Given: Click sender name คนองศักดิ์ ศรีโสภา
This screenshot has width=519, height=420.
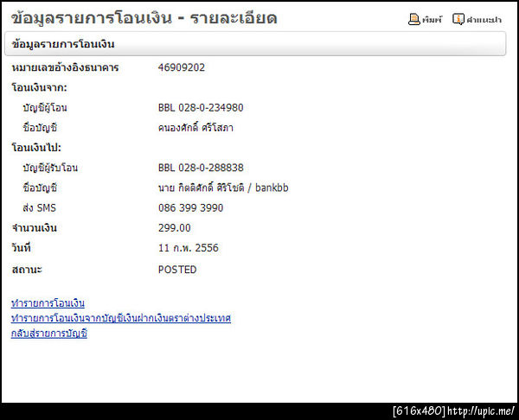Looking at the screenshot, I should [x=195, y=127].
